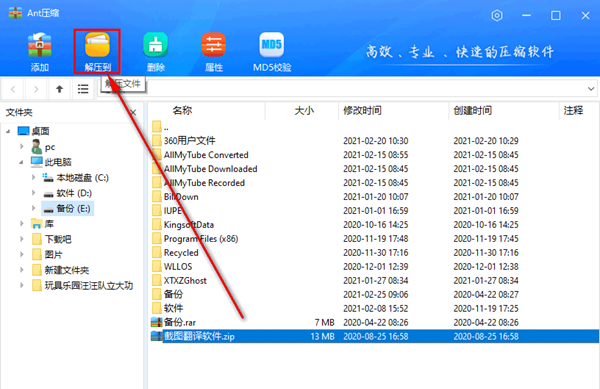Viewport: 600px width, 389px height.
Task: Select 此电脑 in the folder tree
Action: pos(51,162)
